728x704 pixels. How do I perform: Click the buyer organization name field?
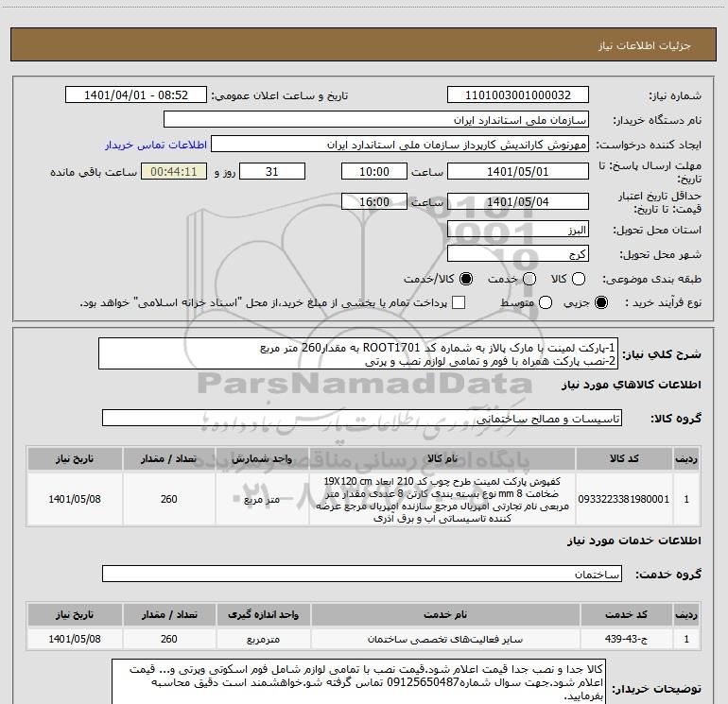pyautogui.click(x=376, y=120)
